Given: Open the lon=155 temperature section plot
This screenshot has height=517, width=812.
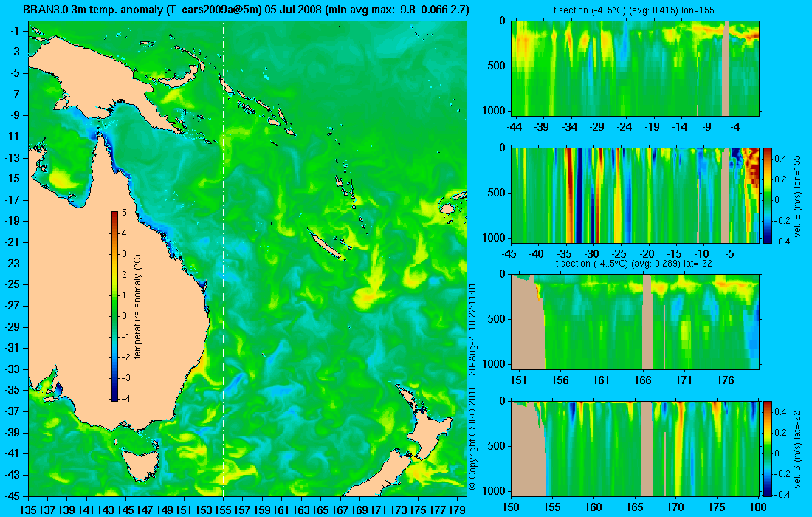Looking at the screenshot, I should point(636,69).
